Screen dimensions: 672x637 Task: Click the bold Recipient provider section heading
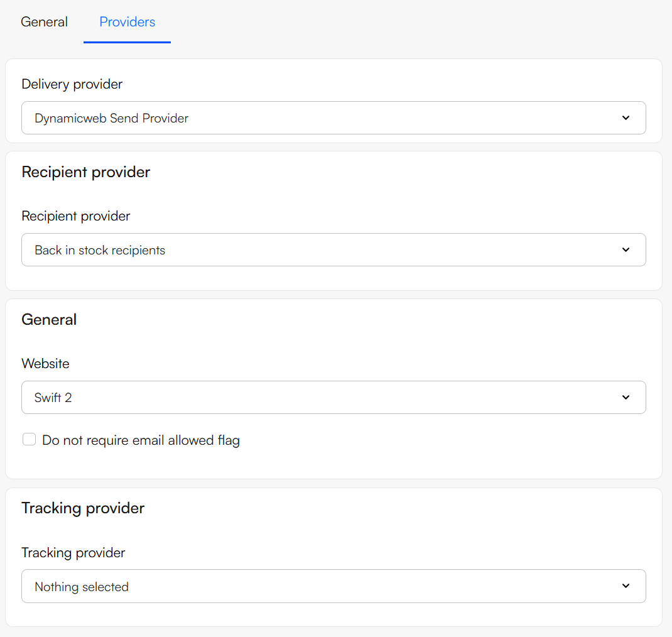[x=85, y=172]
